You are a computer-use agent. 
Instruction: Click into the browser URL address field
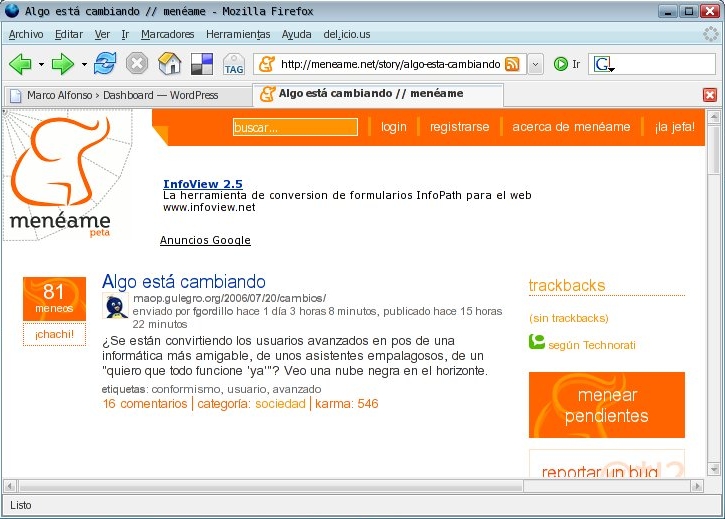(x=391, y=64)
